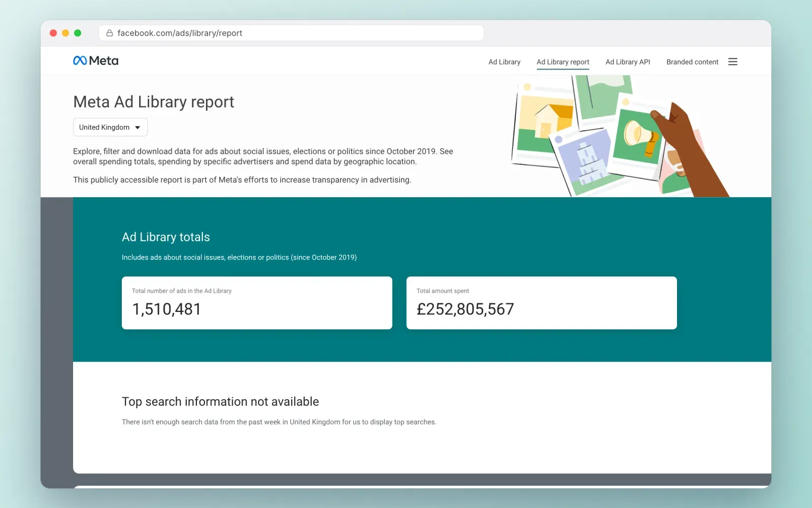The width and height of the screenshot is (812, 508).
Task: Click the browser URL address field
Action: pyautogui.click(x=291, y=33)
